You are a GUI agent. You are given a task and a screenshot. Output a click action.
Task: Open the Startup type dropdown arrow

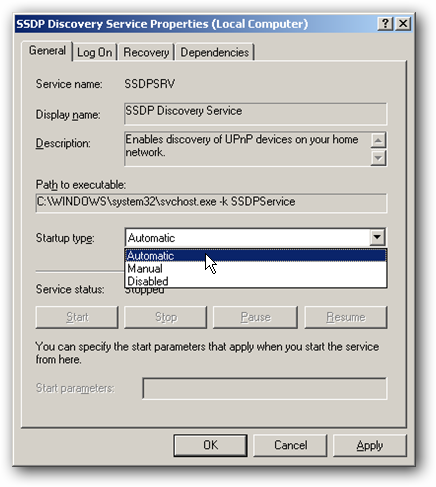point(377,237)
